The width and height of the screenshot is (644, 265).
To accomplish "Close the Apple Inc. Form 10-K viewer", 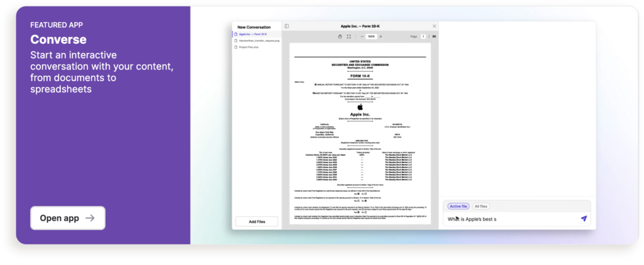I will click(435, 26).
